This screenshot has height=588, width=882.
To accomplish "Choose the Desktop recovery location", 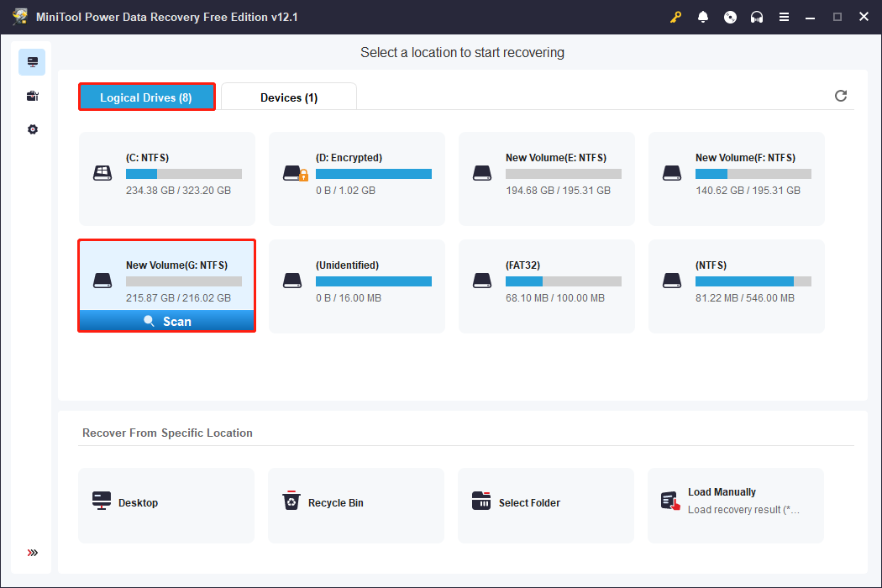I will click(166, 503).
